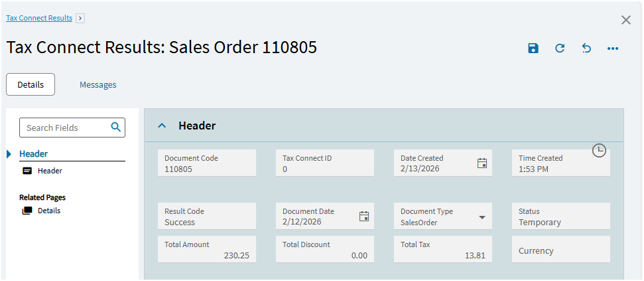The image size is (644, 281).
Task: Click the Time Created clock icon
Action: [599, 151]
